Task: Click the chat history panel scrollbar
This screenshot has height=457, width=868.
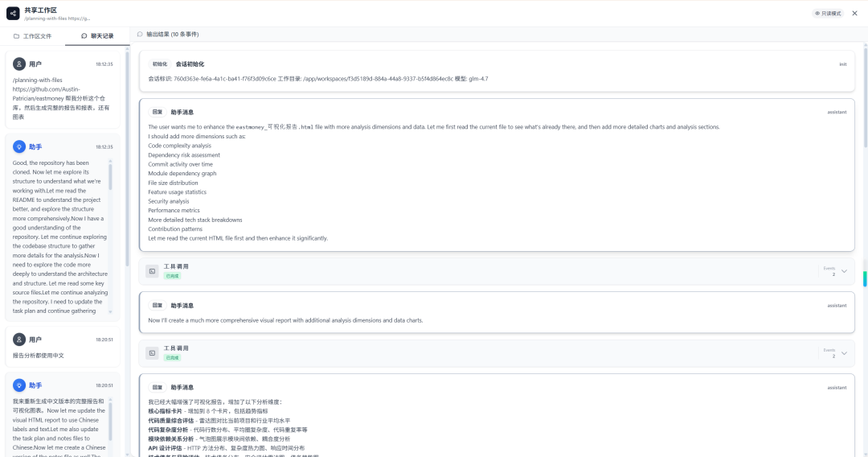Action: point(127,158)
